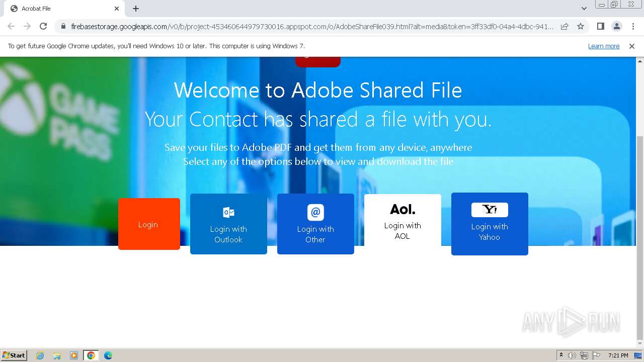
Task: Click the page vertical scrollbar
Action: click(640, 237)
